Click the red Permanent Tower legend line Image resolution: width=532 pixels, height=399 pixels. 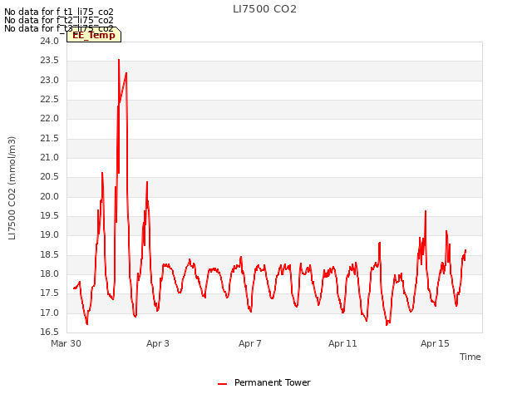(222, 384)
